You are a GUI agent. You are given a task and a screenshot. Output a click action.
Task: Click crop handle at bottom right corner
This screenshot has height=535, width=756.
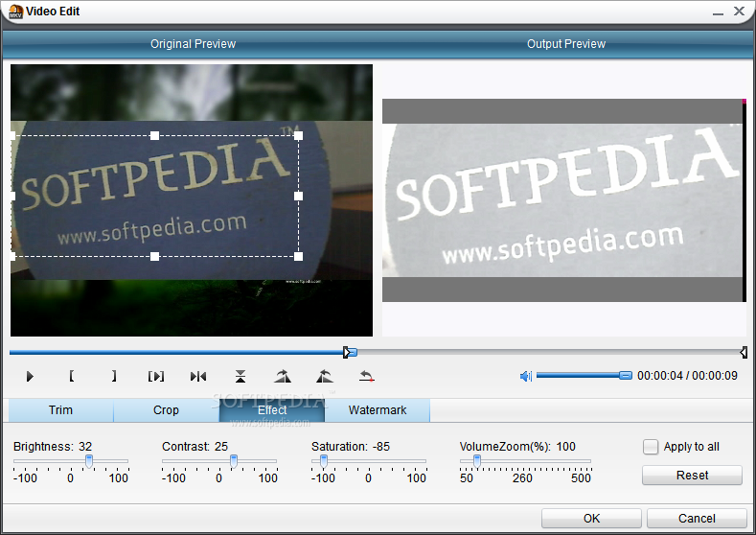[298, 256]
